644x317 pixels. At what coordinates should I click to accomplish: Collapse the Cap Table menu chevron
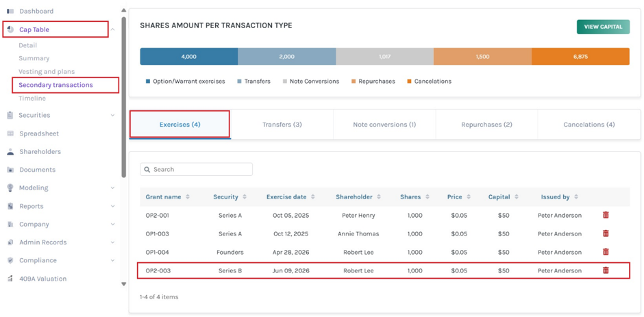pos(113,29)
